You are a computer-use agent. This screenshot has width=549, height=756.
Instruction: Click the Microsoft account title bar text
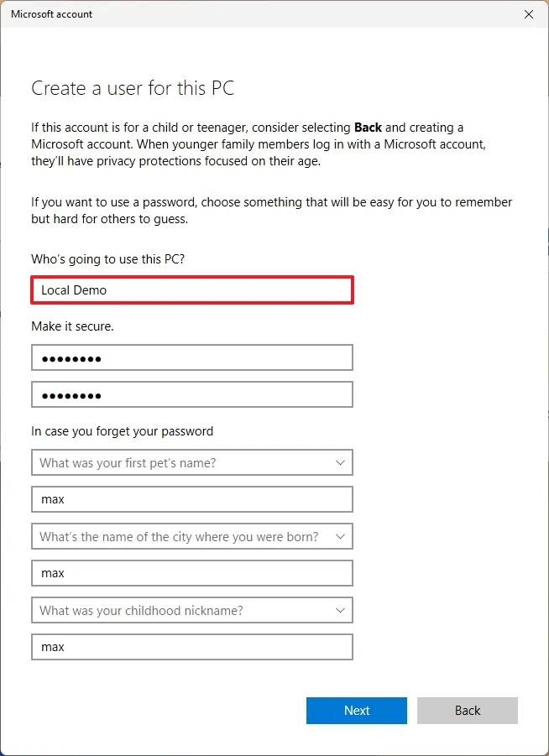point(52,14)
